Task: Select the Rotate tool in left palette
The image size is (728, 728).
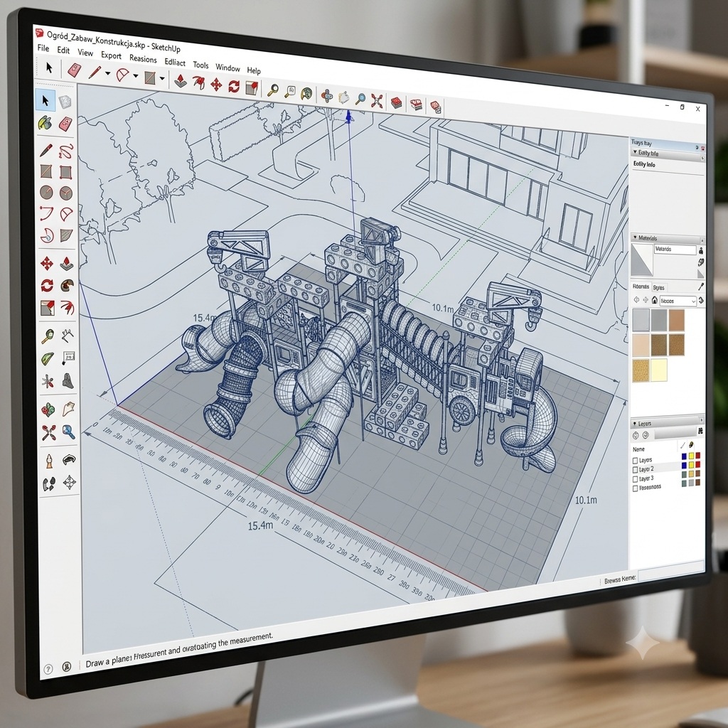Action: (x=47, y=285)
